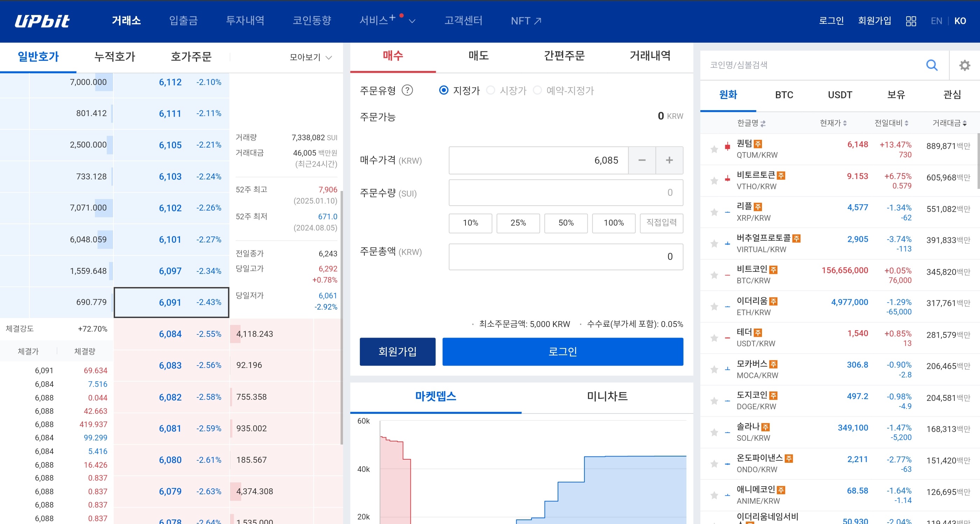Select the 시장가 order type radio
This screenshot has height=524, width=980.
click(490, 91)
